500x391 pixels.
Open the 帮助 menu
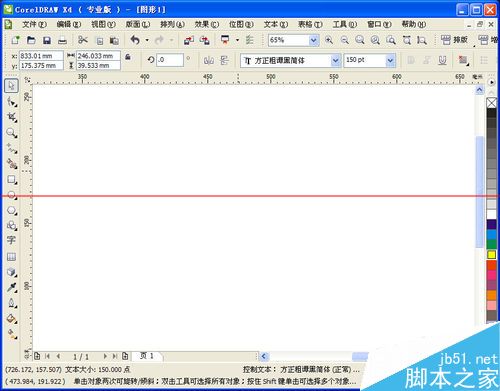[x=413, y=24]
